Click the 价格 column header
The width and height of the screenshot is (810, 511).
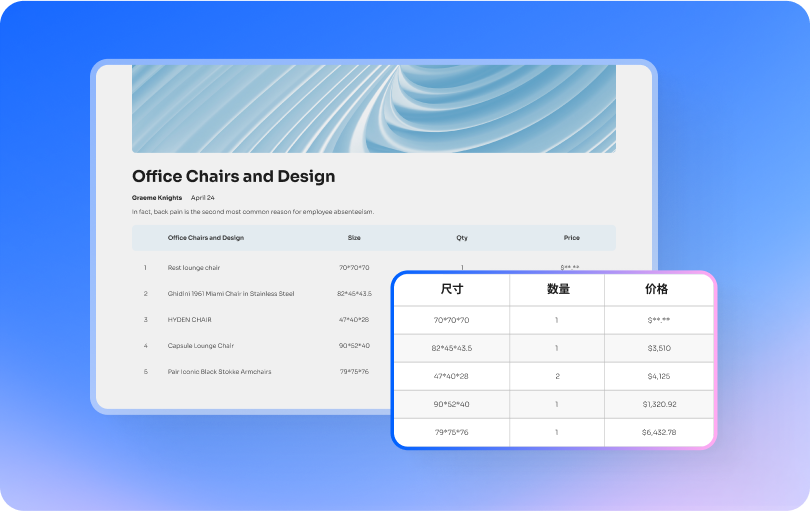[x=657, y=289]
